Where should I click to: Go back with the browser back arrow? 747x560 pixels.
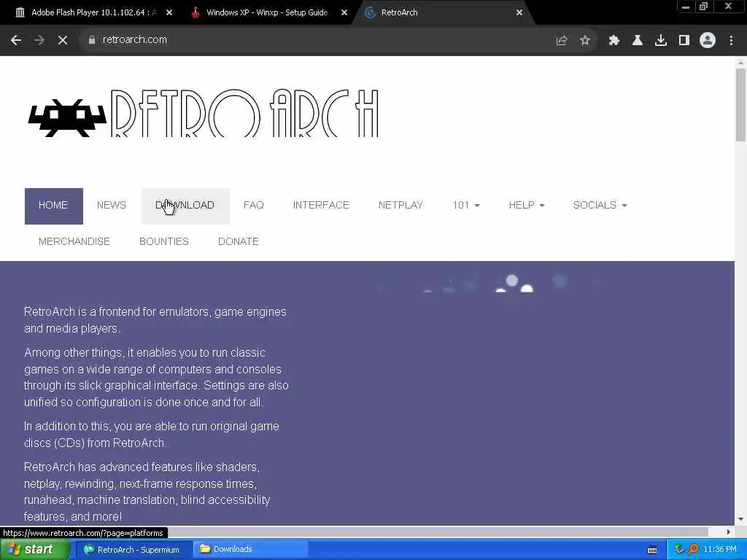pyautogui.click(x=16, y=40)
